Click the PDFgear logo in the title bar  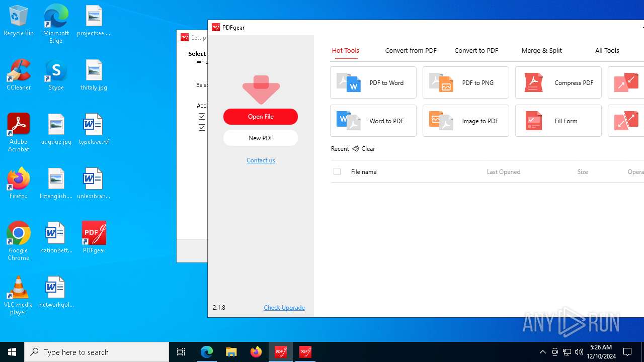coord(216,27)
